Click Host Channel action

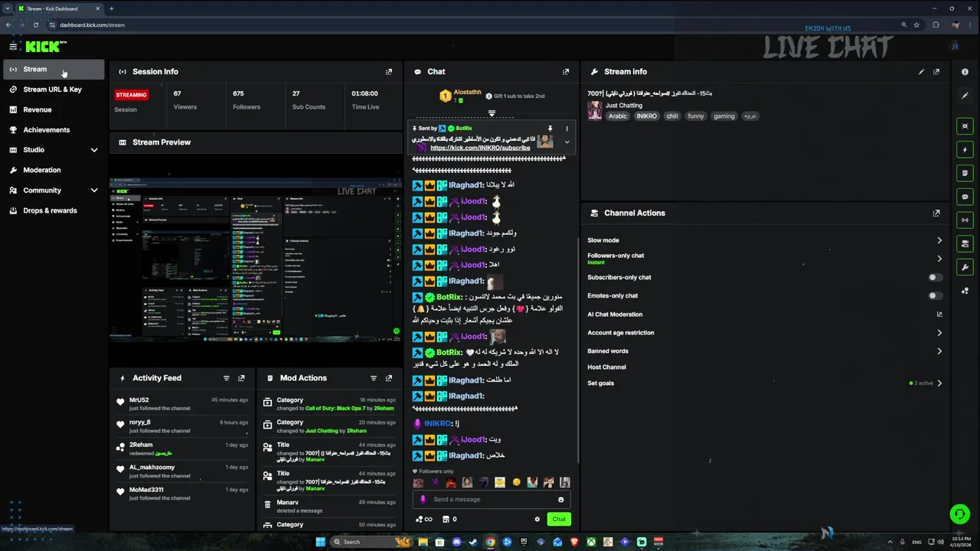(x=606, y=367)
